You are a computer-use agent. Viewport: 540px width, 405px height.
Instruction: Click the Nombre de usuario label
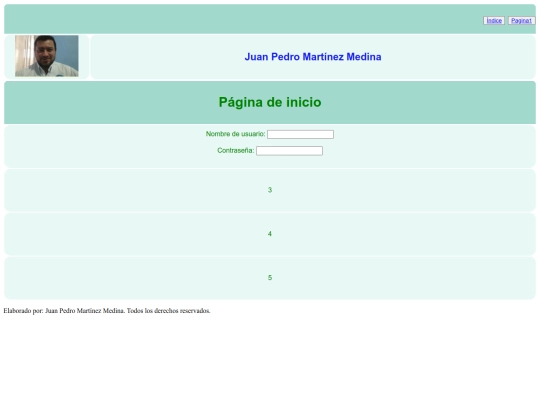pyautogui.click(x=236, y=134)
